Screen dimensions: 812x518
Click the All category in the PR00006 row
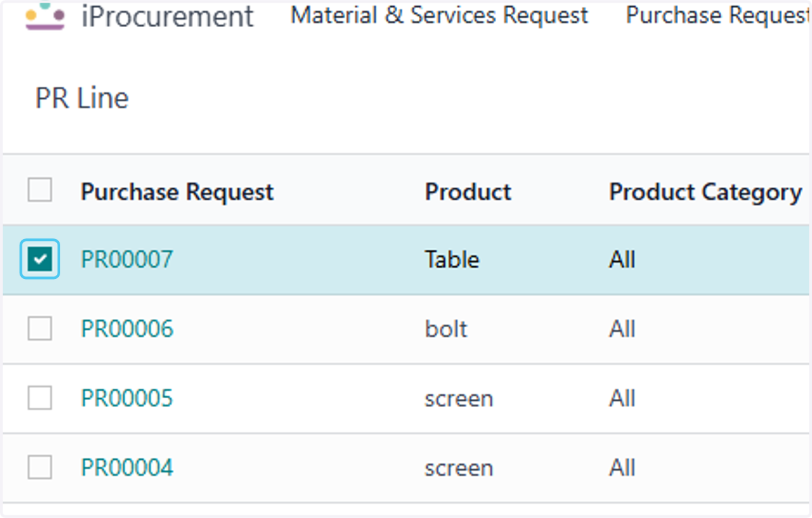[622, 329]
